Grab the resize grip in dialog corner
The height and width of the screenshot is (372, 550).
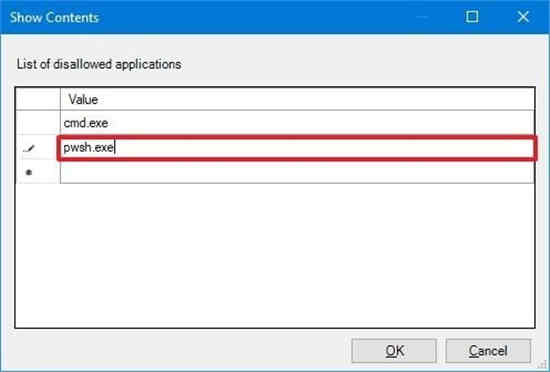click(x=544, y=366)
